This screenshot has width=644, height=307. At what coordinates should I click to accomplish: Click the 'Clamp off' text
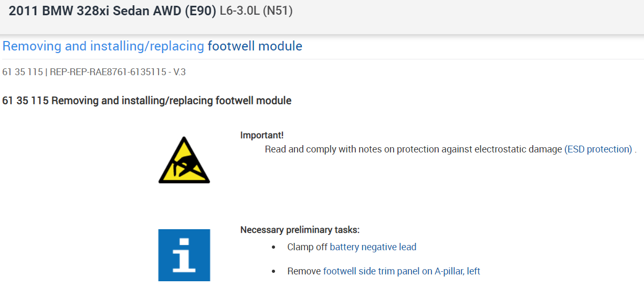(307, 247)
